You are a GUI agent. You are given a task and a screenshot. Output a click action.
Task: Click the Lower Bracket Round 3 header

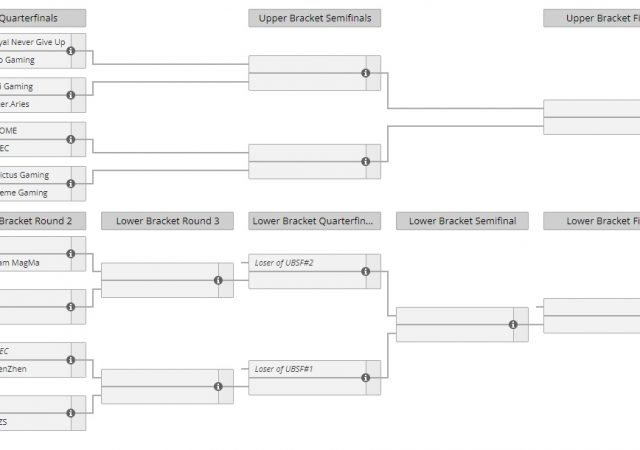[x=167, y=221]
